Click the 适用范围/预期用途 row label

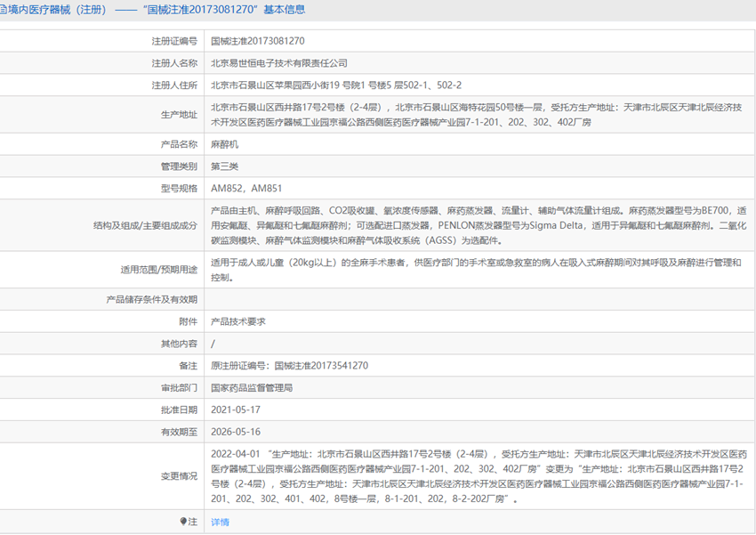click(158, 270)
